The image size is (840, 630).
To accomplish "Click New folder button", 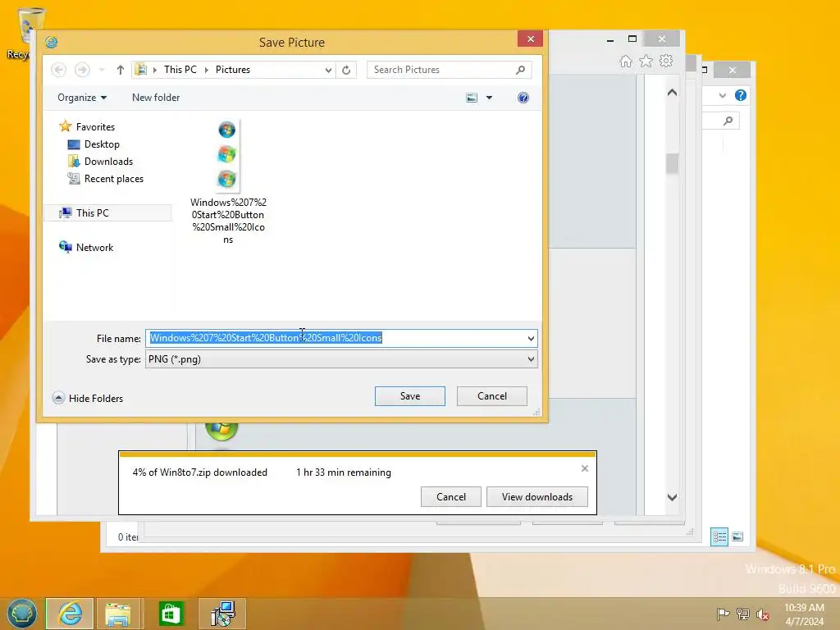I will click(156, 98).
